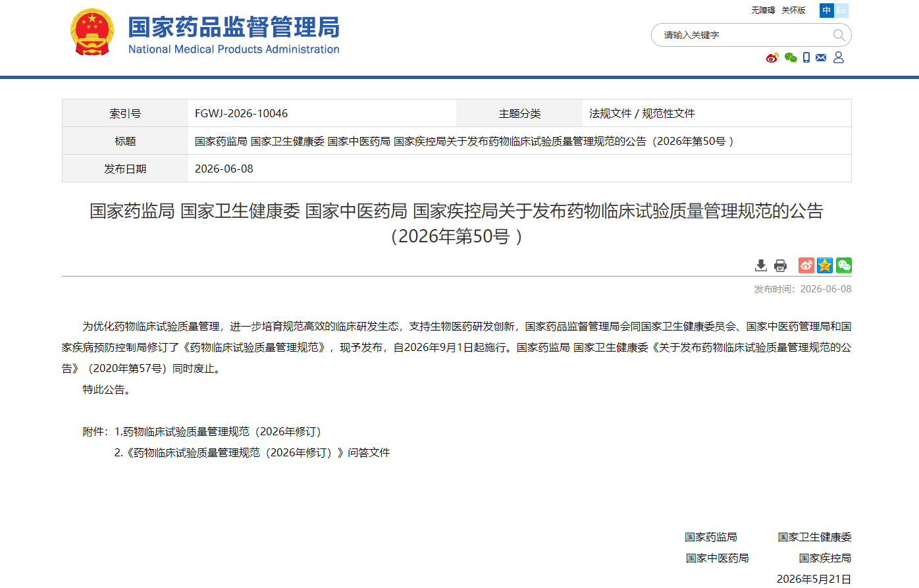The height and width of the screenshot is (588, 919).
Task: Click the 国家药监局 signature
Action: point(711,537)
